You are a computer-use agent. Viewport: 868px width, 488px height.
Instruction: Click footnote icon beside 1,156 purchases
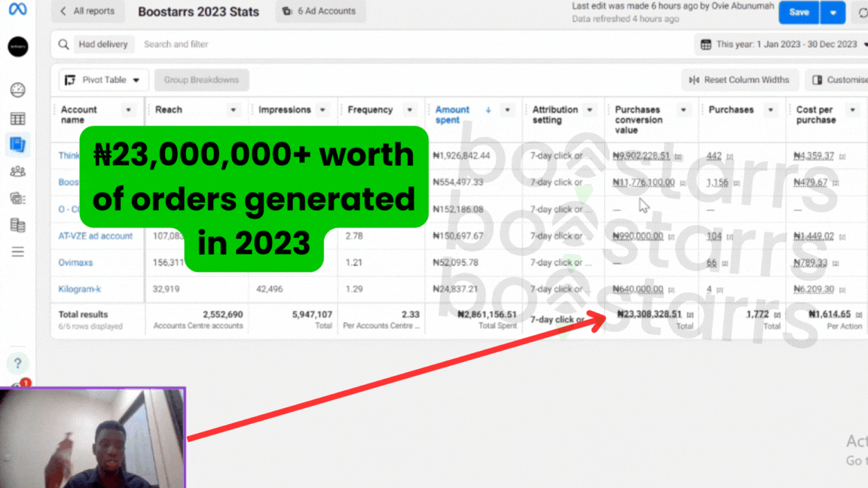click(x=737, y=183)
